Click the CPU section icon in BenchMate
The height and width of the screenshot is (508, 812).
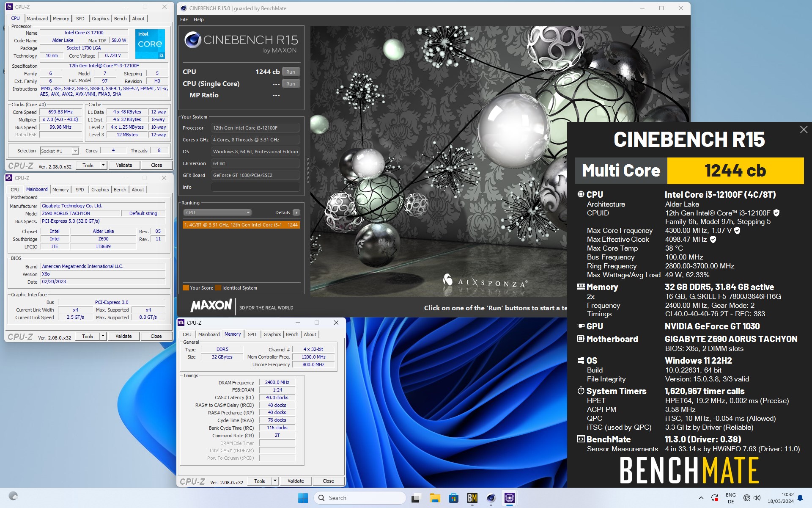click(x=581, y=194)
